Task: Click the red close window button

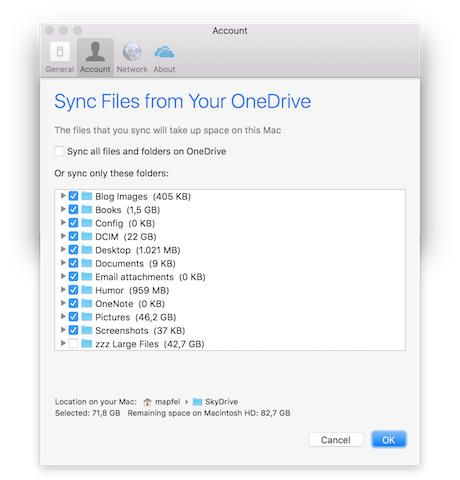Action: click(49, 30)
